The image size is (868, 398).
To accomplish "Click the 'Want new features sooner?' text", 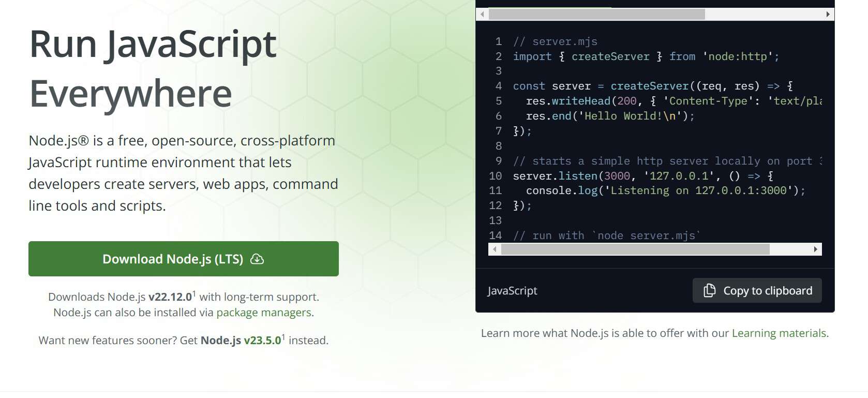I will (108, 340).
